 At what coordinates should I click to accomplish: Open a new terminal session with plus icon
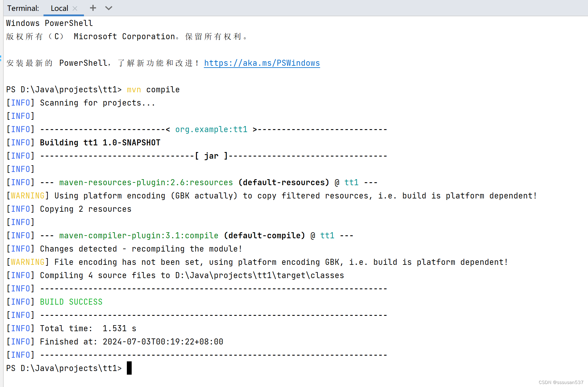pyautogui.click(x=93, y=8)
